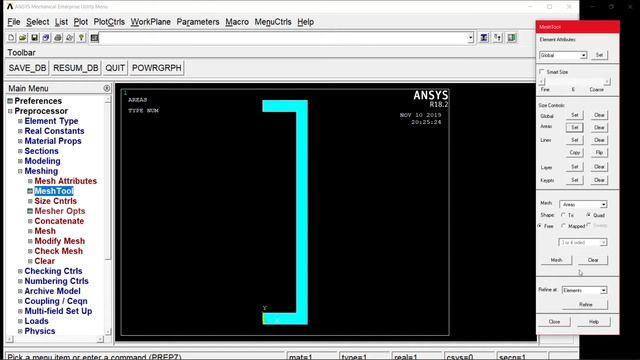Expand the Material Props tree node
This screenshot has width=640, height=360.
click(20, 141)
